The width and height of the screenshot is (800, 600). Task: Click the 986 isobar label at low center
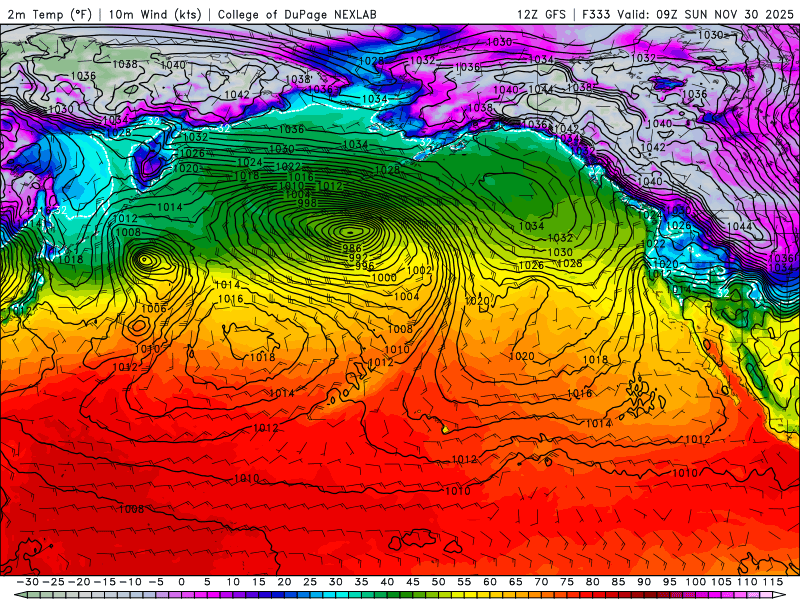pos(352,248)
